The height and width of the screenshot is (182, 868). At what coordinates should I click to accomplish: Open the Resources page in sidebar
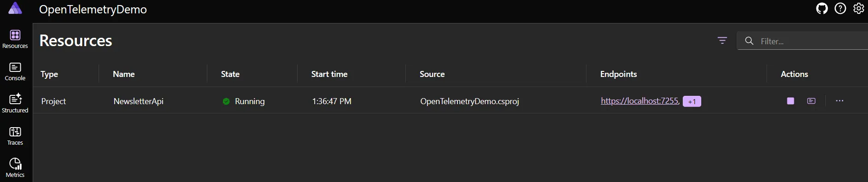[15, 39]
